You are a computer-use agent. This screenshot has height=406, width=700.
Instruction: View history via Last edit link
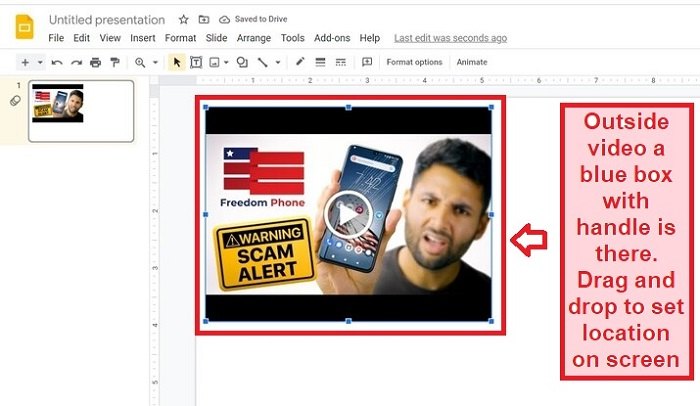450,38
